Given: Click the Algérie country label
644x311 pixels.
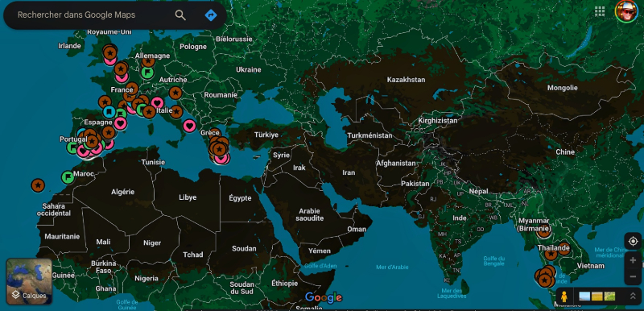Looking at the screenshot, I should coord(123,192).
